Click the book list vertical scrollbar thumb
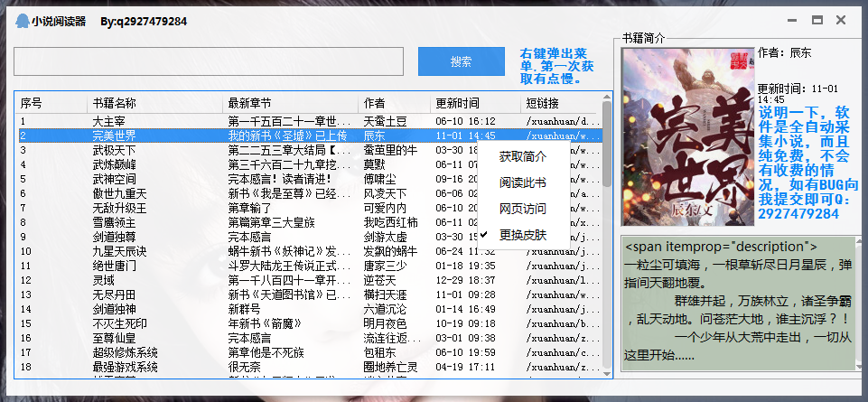Viewport: 868px width, 402px height. coord(607,144)
